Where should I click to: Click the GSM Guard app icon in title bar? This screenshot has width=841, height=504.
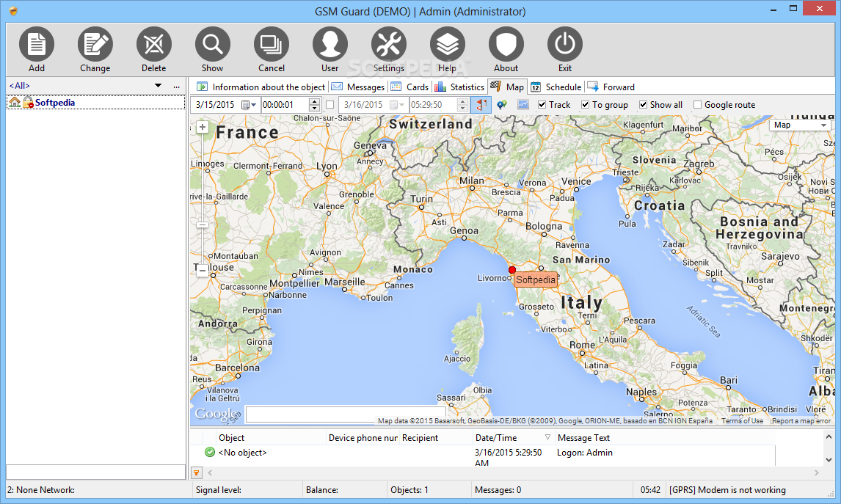[13, 11]
